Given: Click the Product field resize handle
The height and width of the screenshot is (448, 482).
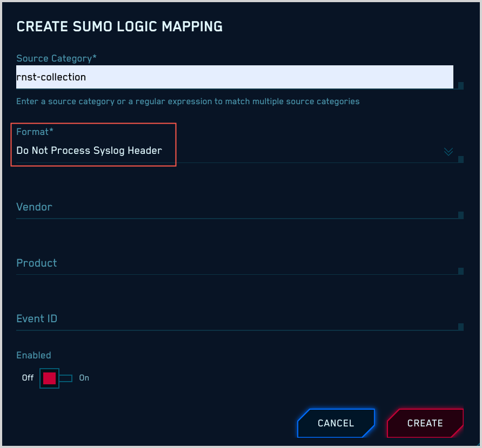Looking at the screenshot, I should pyautogui.click(x=460, y=271).
